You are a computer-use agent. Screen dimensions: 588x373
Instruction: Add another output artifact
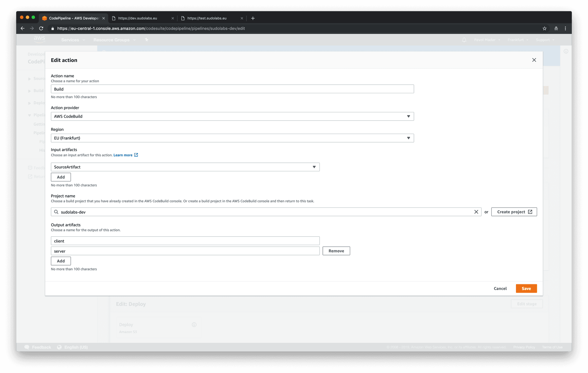coord(61,261)
